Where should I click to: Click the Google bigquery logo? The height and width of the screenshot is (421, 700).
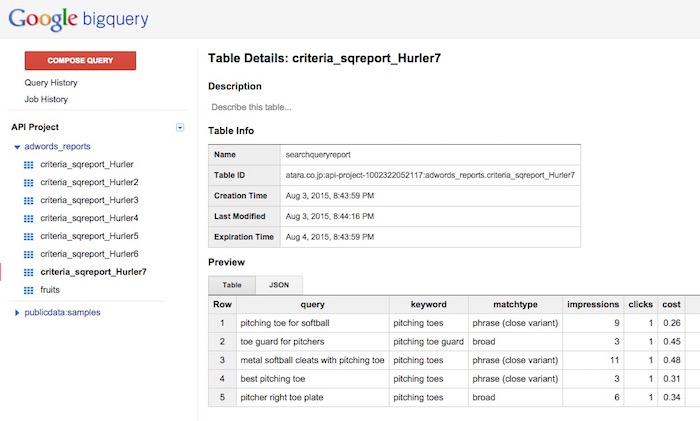coord(79,19)
